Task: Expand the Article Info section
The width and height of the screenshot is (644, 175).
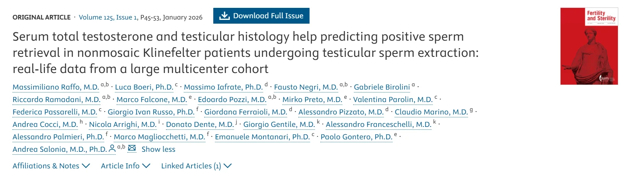Action: pyautogui.click(x=125, y=166)
